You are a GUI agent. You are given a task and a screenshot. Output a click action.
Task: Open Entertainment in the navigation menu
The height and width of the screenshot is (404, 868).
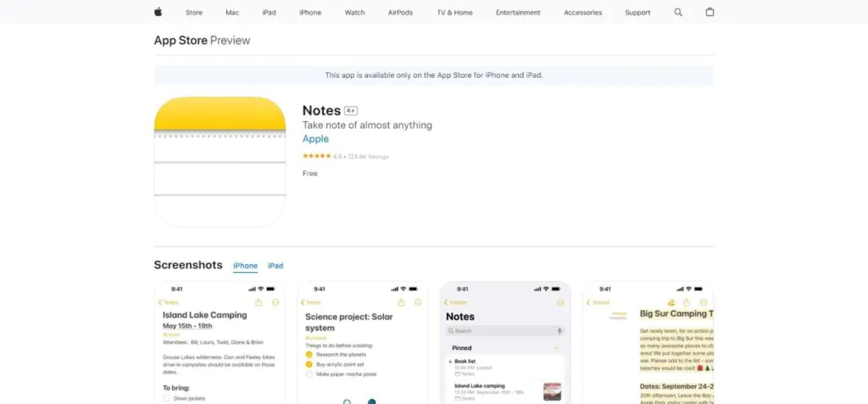point(518,12)
